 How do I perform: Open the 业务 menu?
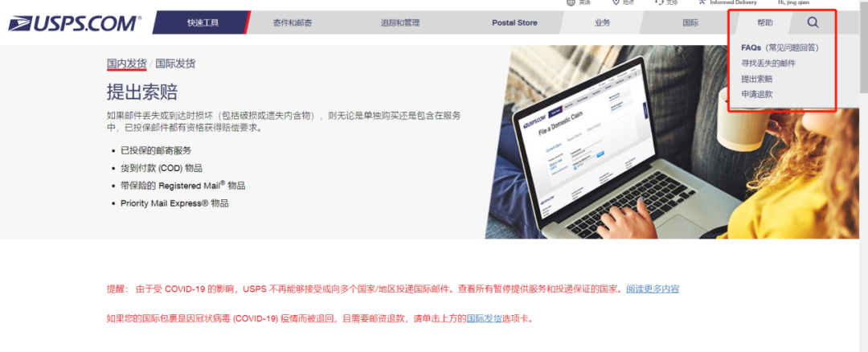tap(602, 23)
